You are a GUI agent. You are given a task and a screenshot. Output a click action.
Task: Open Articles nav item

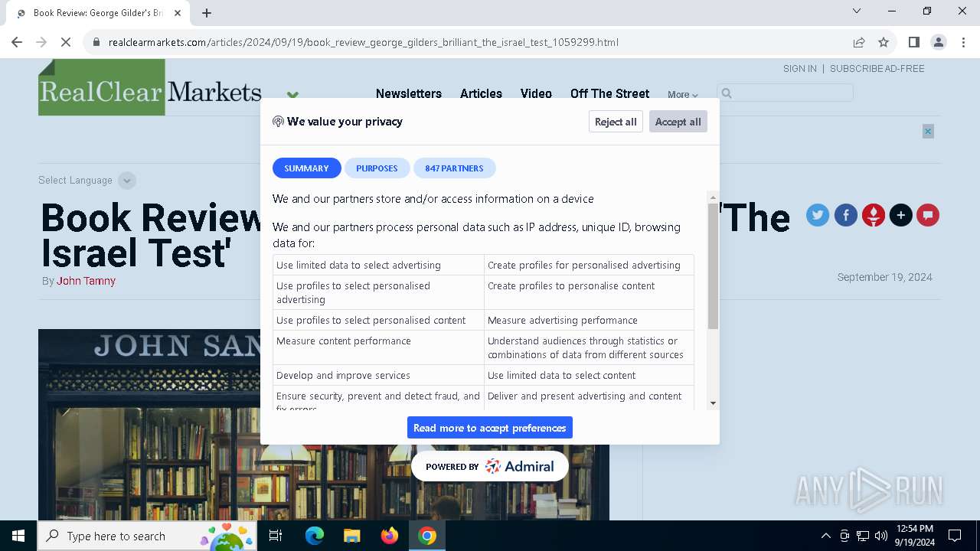coord(481,93)
